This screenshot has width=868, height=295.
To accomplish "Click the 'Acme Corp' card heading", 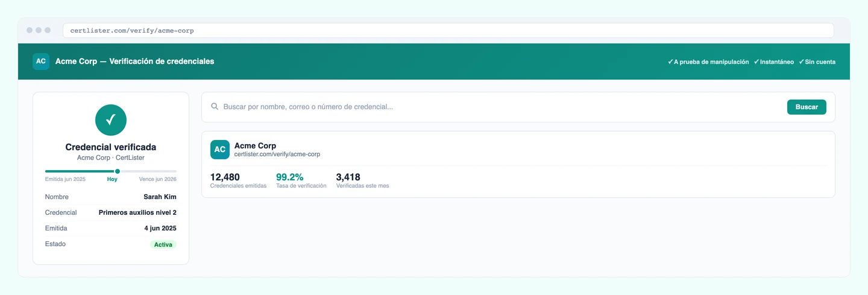I will pos(255,145).
